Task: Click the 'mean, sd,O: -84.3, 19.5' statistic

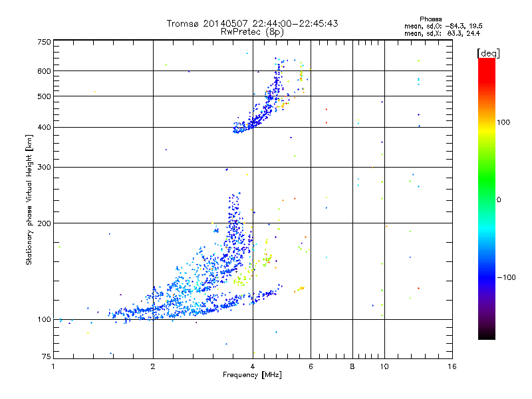Action: [443, 26]
